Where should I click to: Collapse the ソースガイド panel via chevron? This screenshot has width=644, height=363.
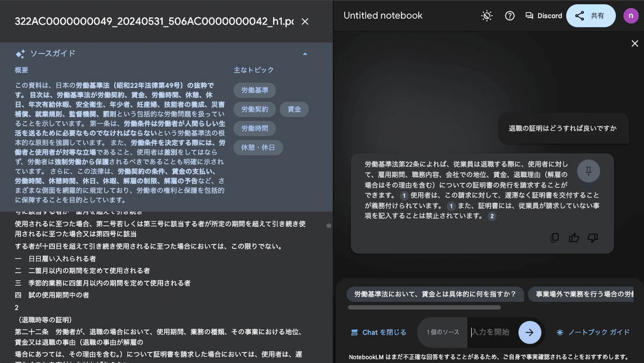pos(305,53)
